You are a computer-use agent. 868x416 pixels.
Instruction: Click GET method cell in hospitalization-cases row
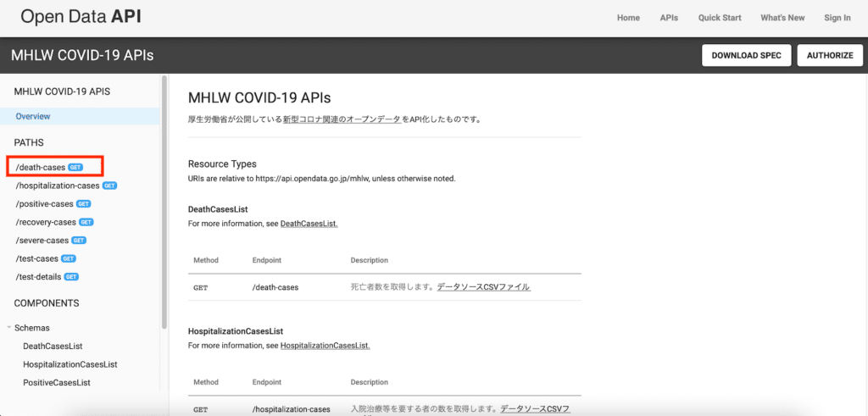201,410
